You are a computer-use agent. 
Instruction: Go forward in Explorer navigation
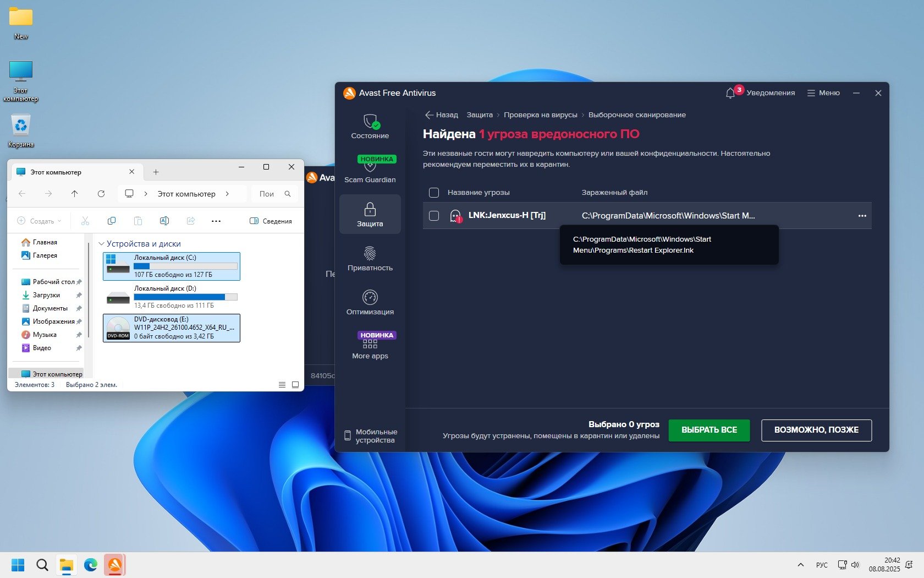coord(48,194)
